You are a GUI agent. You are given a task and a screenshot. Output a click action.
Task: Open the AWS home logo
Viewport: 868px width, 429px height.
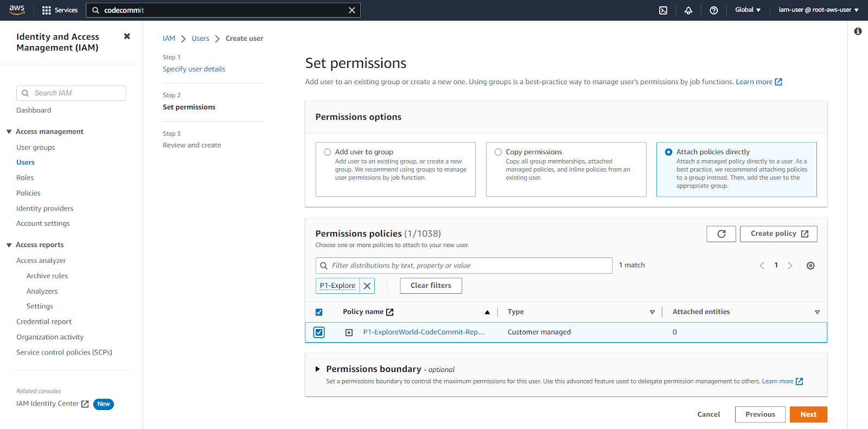point(17,10)
